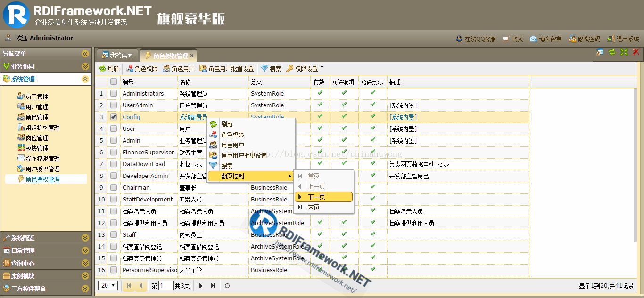Close the 角色授权管理 tab
The image size is (644, 298).
(192, 56)
